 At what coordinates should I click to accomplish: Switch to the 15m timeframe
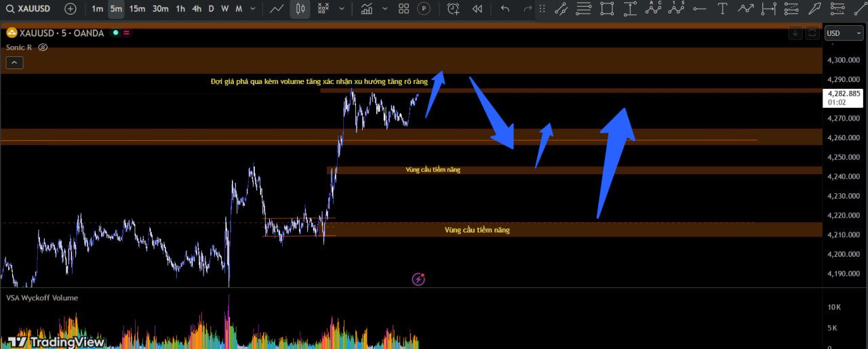pyautogui.click(x=137, y=9)
